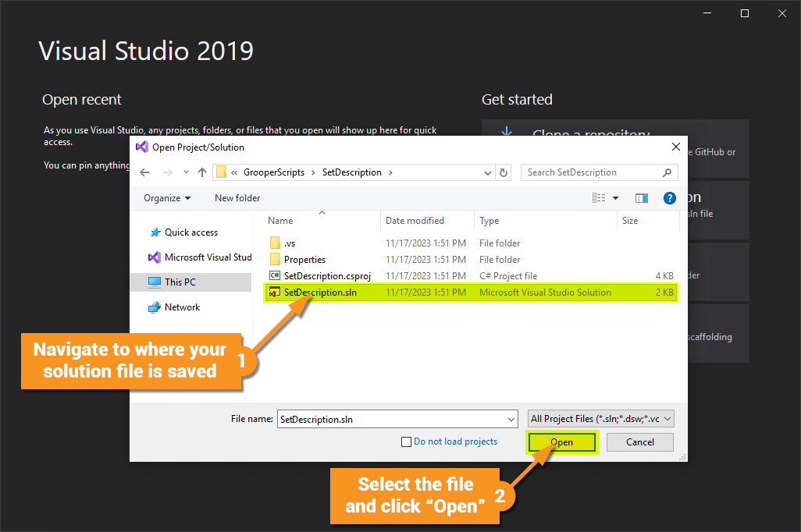Image resolution: width=801 pixels, height=532 pixels.
Task: Select This PC in navigation pane
Action: pyautogui.click(x=191, y=282)
